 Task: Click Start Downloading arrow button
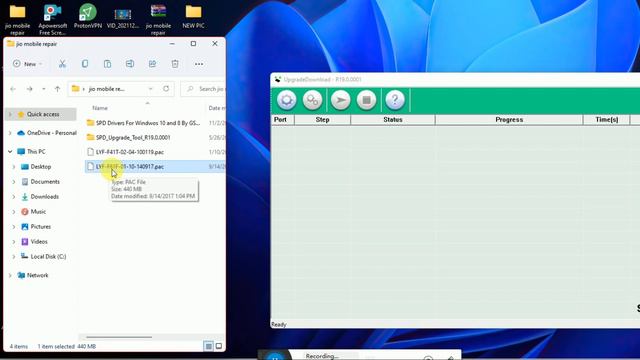click(340, 100)
